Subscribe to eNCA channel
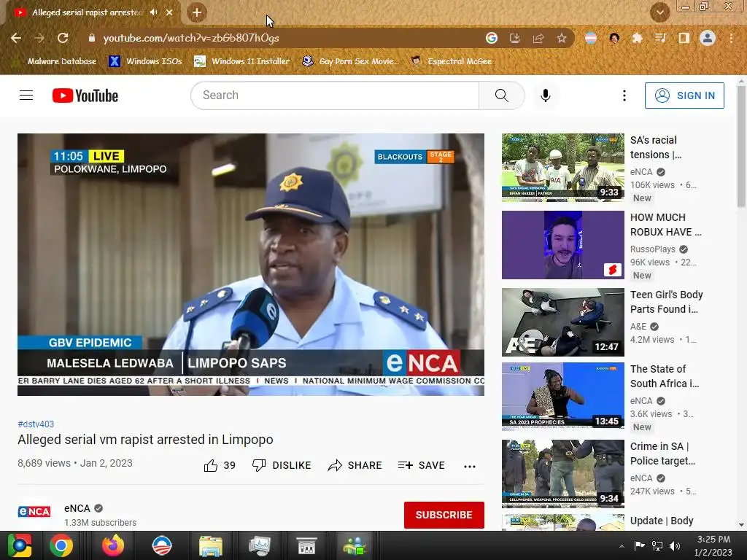Viewport: 747px width, 560px height. (x=444, y=515)
